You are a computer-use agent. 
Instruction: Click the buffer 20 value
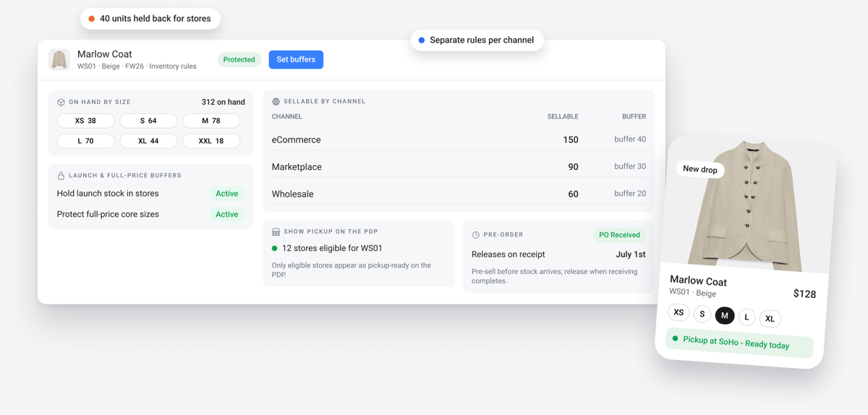pos(630,194)
